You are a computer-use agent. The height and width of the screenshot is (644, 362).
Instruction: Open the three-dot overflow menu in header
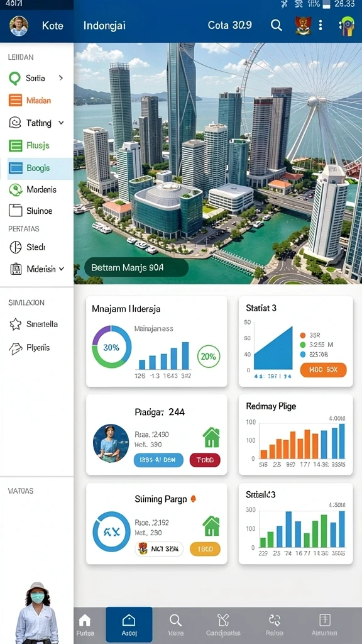320,25
